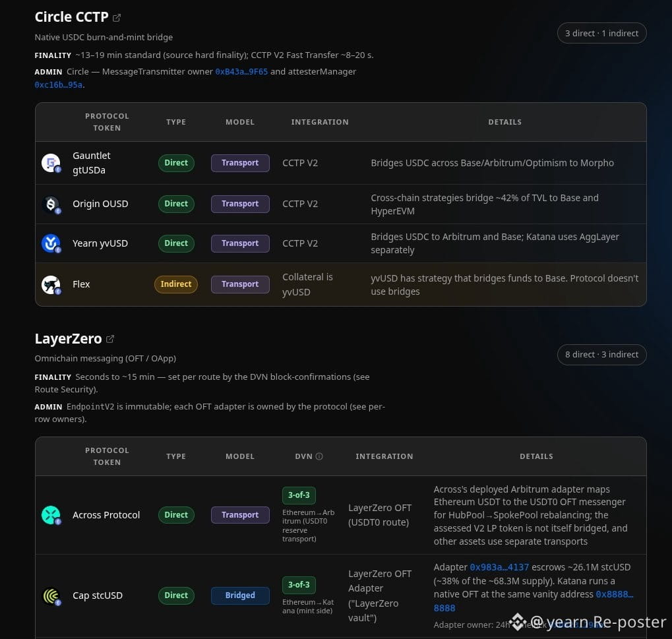Open MessageTransmitter owner address 0xB43a…9F65
672x639 pixels.
point(241,72)
